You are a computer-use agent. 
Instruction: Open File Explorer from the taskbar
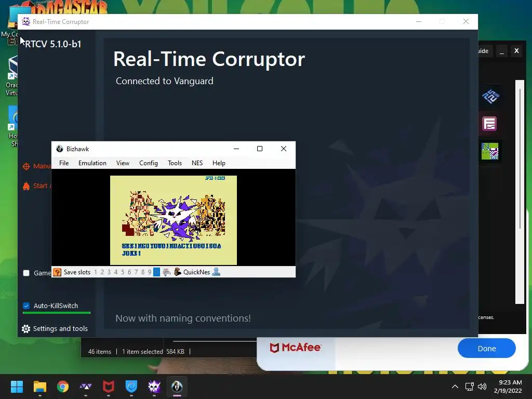click(39, 387)
